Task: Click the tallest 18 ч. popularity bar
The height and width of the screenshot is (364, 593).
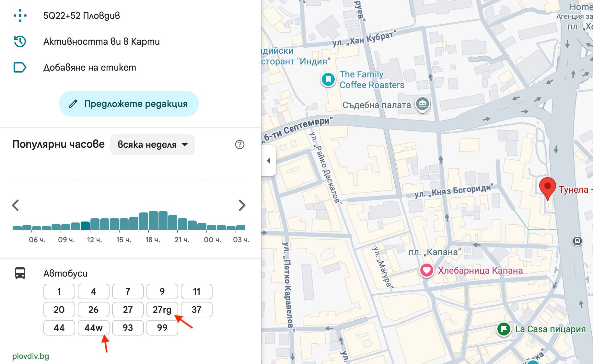Action: (153, 221)
